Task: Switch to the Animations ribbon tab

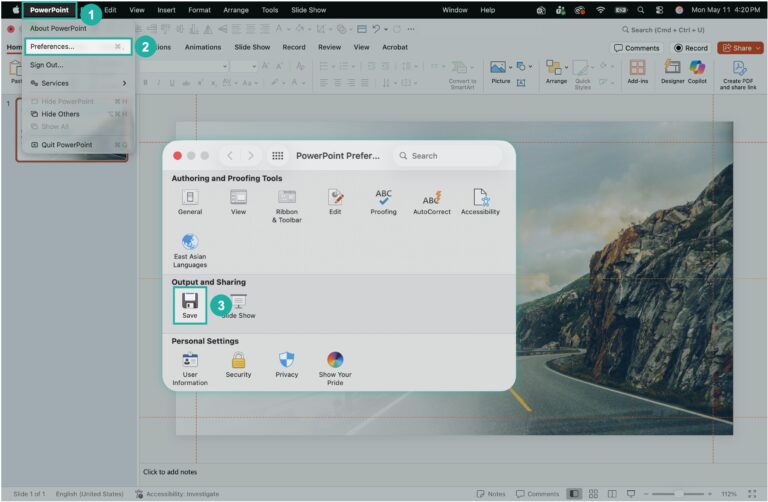Action: pos(203,47)
